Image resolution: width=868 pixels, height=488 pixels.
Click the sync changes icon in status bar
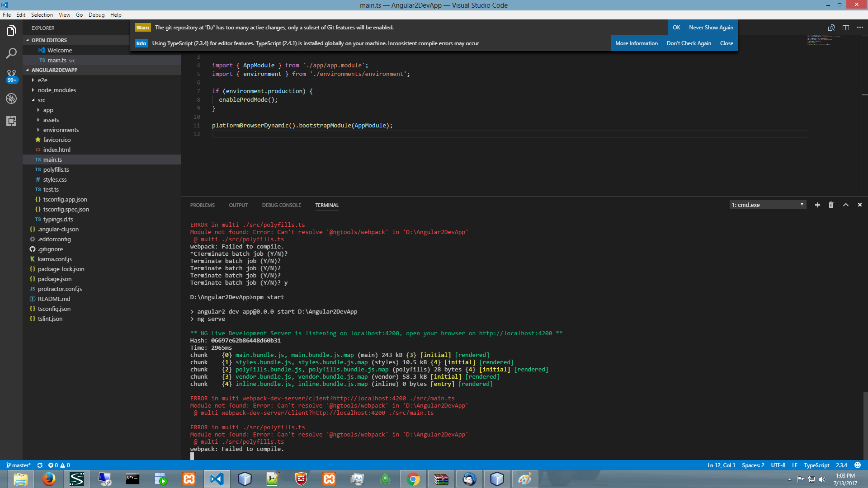pos(40,465)
